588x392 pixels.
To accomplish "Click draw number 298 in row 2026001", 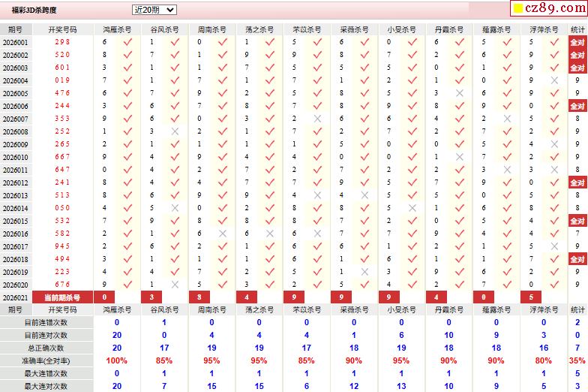I will click(x=62, y=42).
